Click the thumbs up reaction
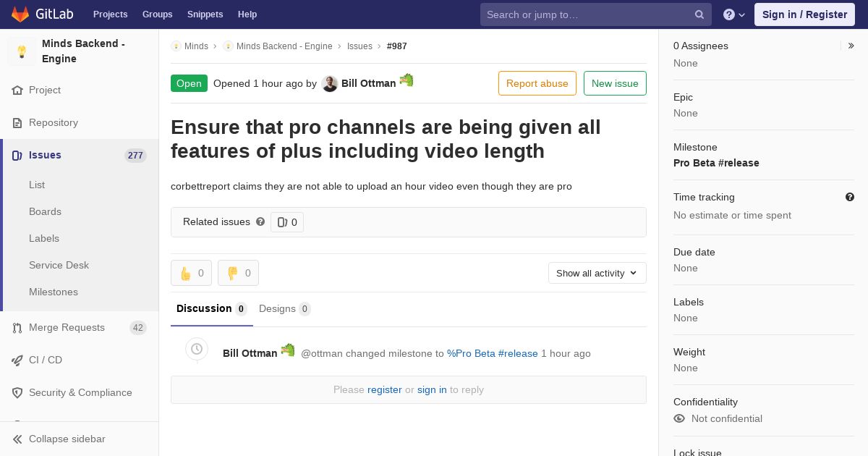Viewport: 868px width, 456px height. 191,273
